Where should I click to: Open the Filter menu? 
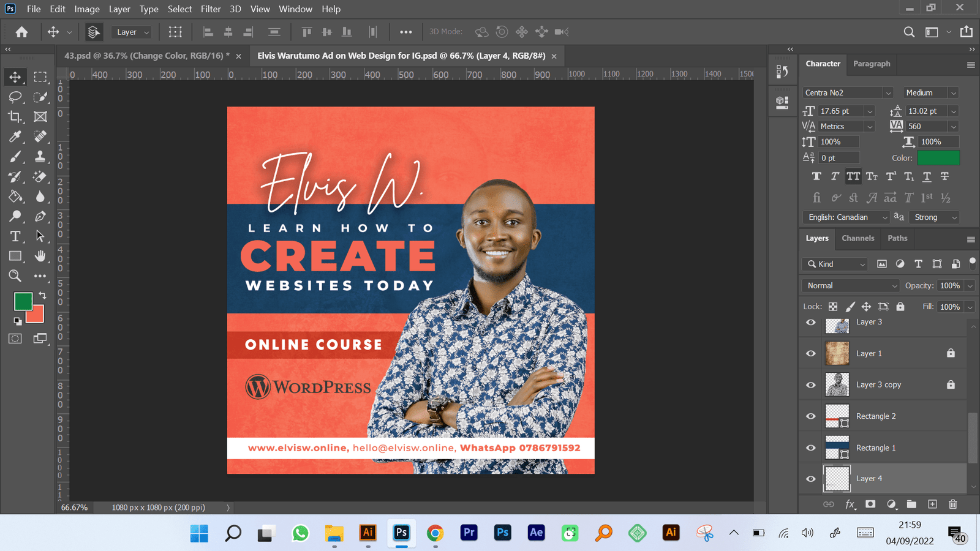click(x=210, y=9)
